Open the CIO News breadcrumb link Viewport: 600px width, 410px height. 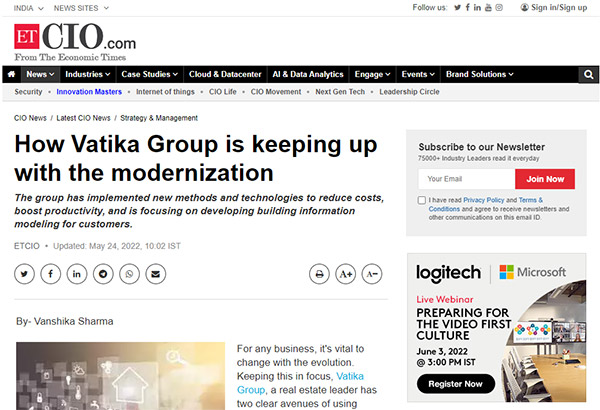coord(30,118)
